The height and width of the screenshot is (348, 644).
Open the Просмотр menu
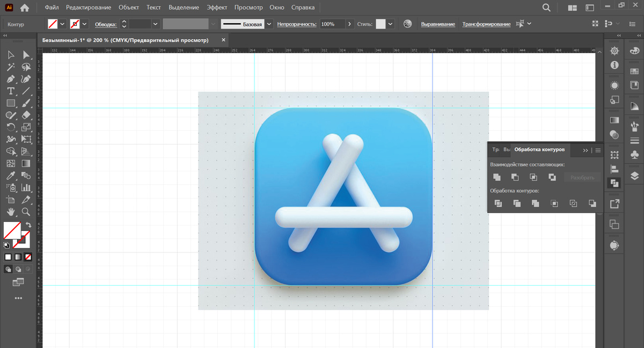248,8
